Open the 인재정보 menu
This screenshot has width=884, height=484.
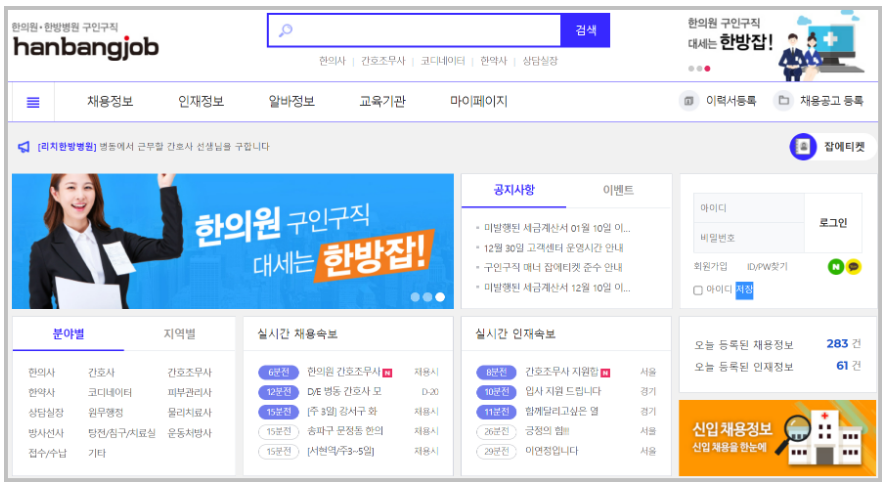[201, 102]
